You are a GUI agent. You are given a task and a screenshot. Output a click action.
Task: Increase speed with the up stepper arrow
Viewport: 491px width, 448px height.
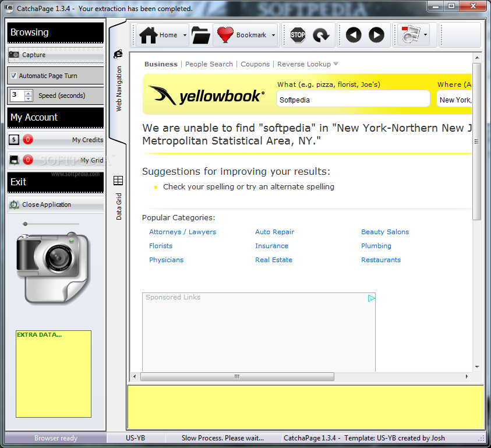click(x=28, y=93)
